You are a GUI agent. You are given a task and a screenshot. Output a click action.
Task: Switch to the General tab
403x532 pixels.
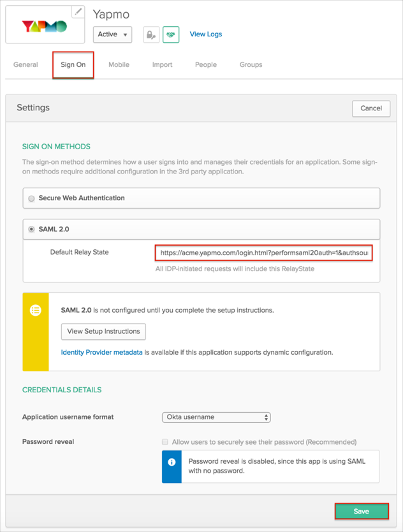click(26, 65)
